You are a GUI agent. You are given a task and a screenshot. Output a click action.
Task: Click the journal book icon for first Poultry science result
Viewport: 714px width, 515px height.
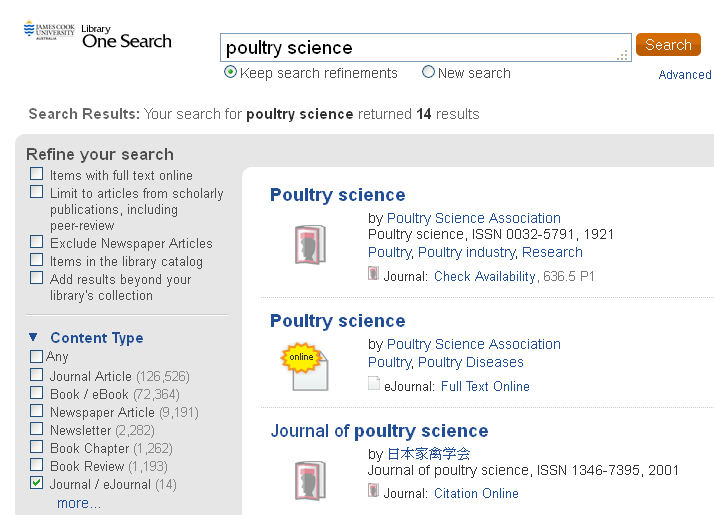click(310, 245)
